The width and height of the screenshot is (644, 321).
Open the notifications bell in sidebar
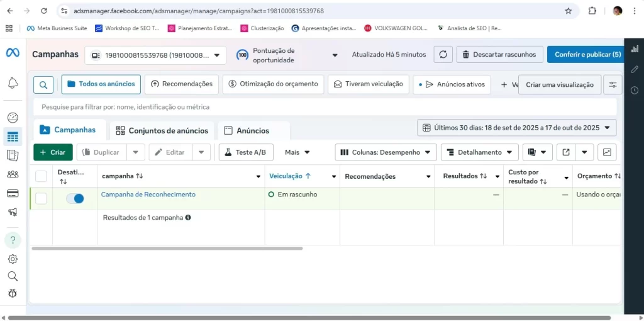[x=13, y=83]
